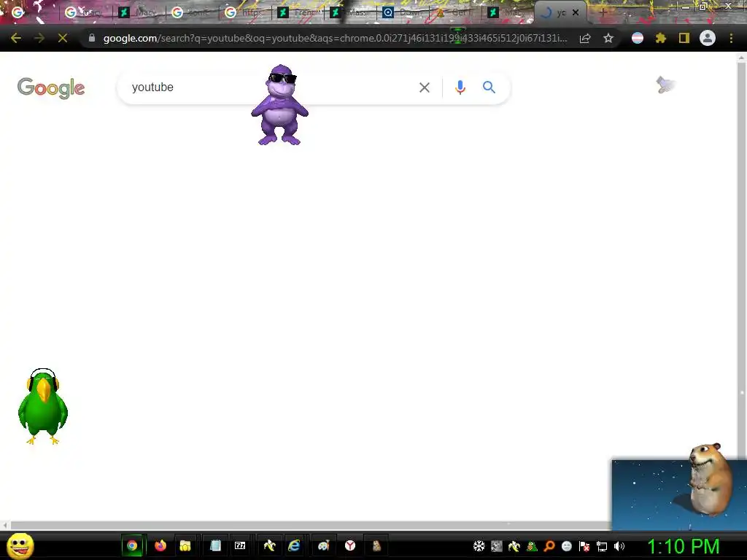The height and width of the screenshot is (560, 747).
Task: Open the Extensions puzzle-piece menu
Action: coord(660,38)
